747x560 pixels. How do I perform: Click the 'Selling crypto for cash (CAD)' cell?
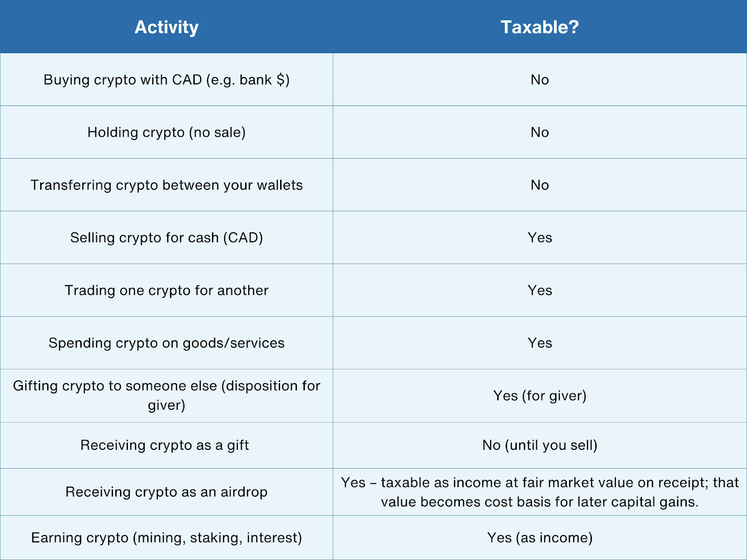click(x=166, y=238)
